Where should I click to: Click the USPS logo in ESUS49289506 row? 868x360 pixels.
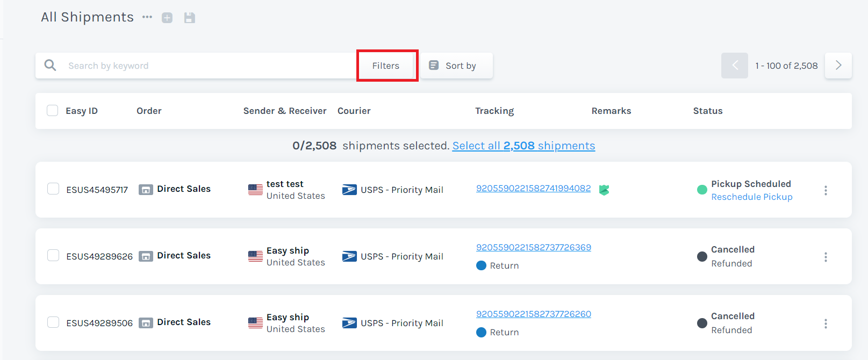click(x=349, y=323)
